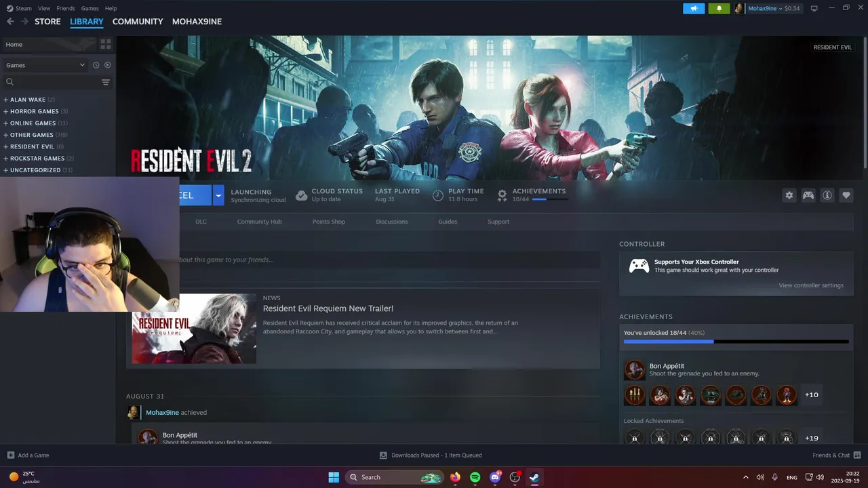Show hidden system tray icons chevron
Viewport: 868px width, 488px height.
click(x=746, y=477)
